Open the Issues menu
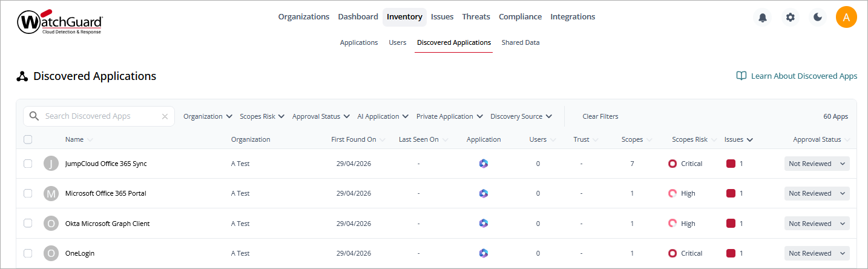This screenshot has width=868, height=269. (442, 17)
